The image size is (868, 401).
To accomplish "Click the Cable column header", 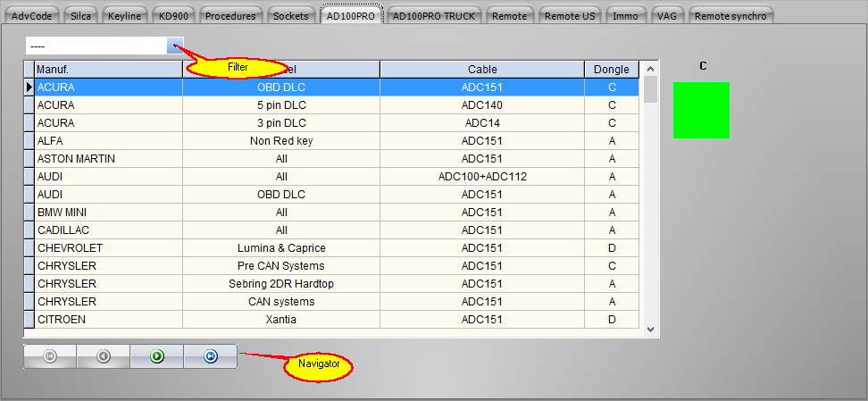I will 482,70.
